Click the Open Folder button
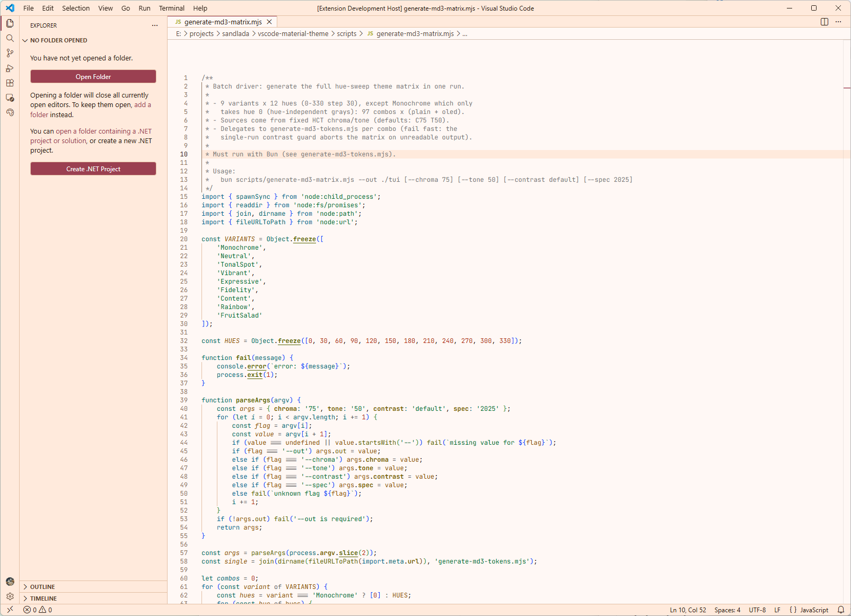The width and height of the screenshot is (851, 616). pyautogui.click(x=93, y=76)
